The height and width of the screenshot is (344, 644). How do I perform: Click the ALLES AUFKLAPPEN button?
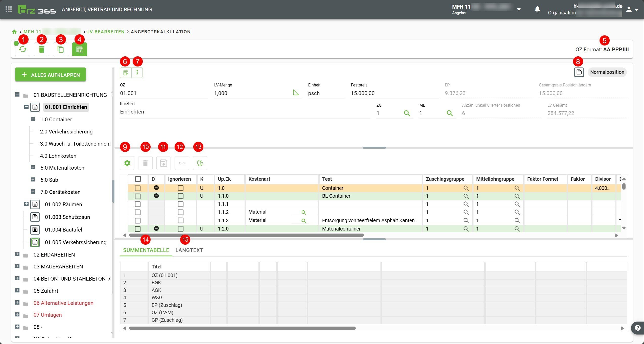[x=51, y=75]
